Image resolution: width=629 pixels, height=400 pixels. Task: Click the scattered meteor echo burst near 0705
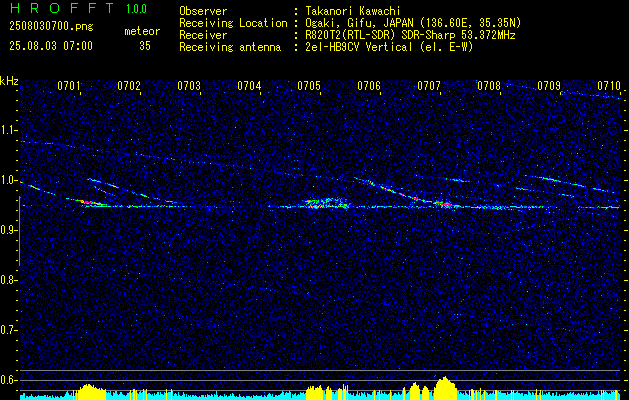click(x=326, y=203)
